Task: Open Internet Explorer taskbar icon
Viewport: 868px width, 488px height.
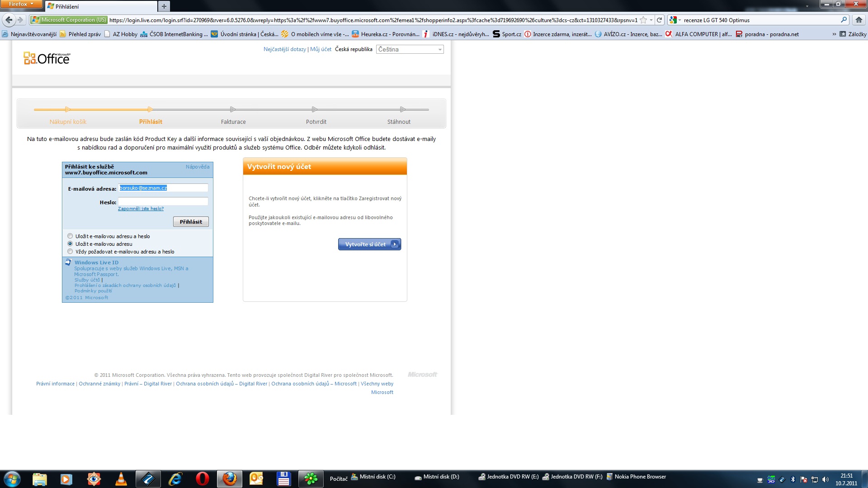Action: 175,479
